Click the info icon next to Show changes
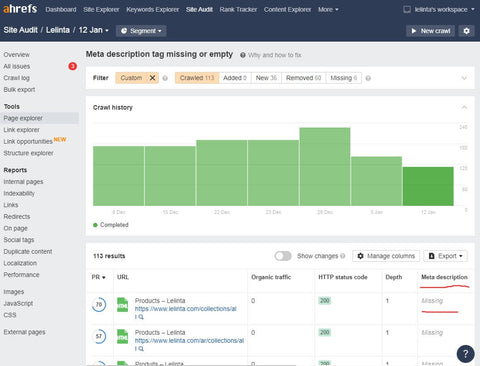480x366 pixels. [x=343, y=256]
